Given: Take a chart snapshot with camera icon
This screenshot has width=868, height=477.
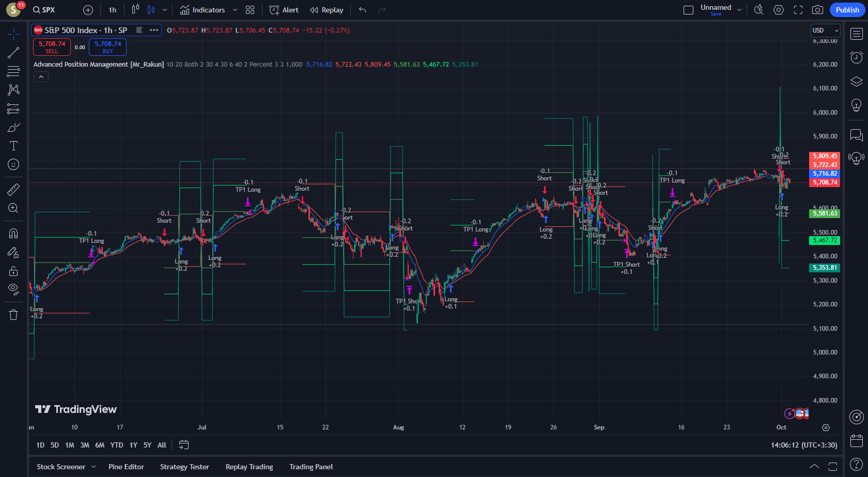Looking at the screenshot, I should (x=817, y=10).
